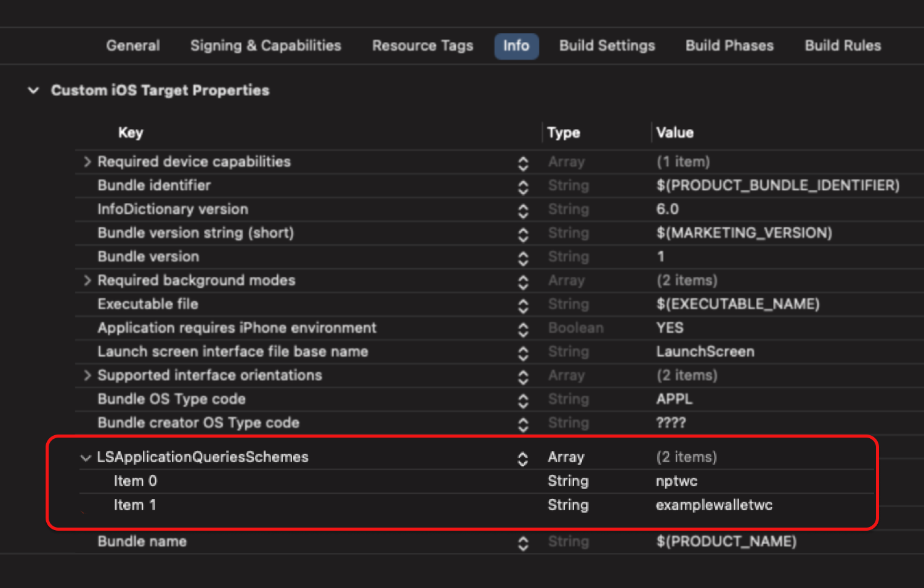Select the nptwc value of Item 0
Viewport: 924px width, 588px height.
676,481
